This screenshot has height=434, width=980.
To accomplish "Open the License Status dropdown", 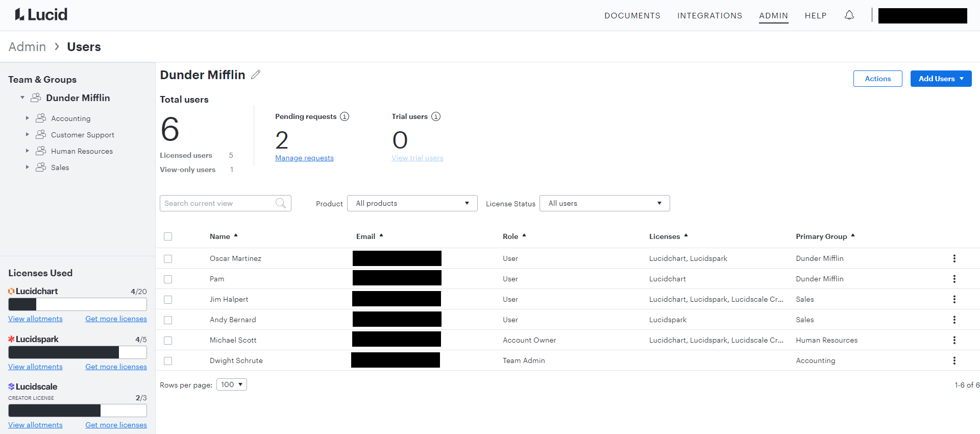I will point(605,203).
